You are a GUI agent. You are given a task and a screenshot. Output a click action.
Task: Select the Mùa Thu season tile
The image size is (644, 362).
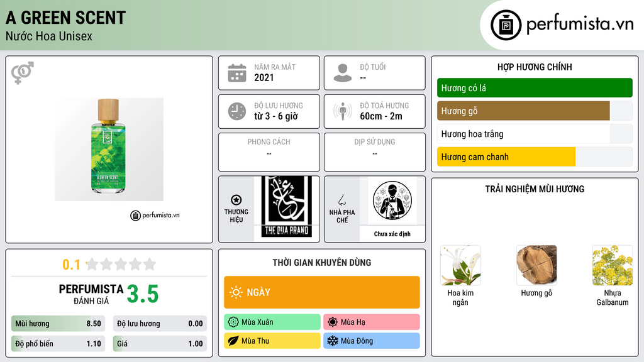(x=272, y=341)
